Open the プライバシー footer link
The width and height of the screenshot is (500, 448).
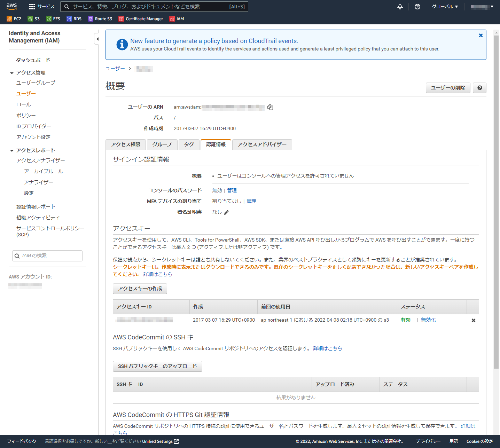(428, 441)
